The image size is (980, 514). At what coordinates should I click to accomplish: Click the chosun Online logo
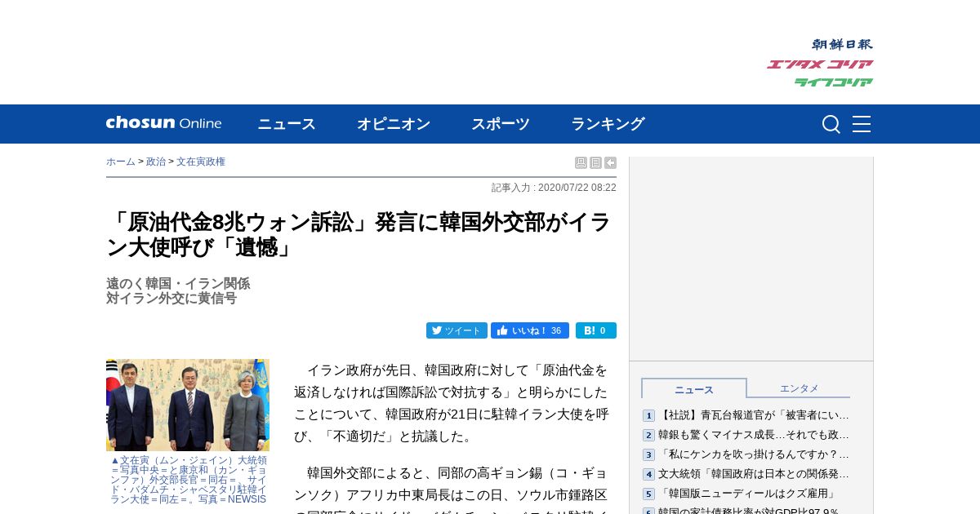(163, 123)
